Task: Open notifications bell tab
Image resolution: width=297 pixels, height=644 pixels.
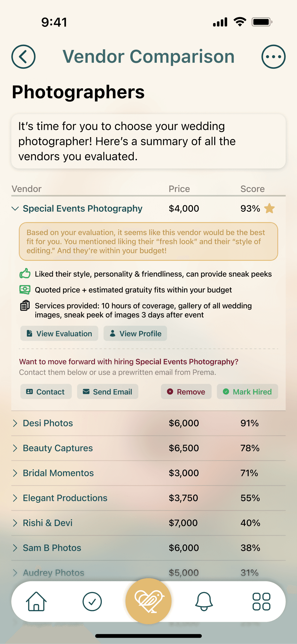Action: click(x=204, y=601)
